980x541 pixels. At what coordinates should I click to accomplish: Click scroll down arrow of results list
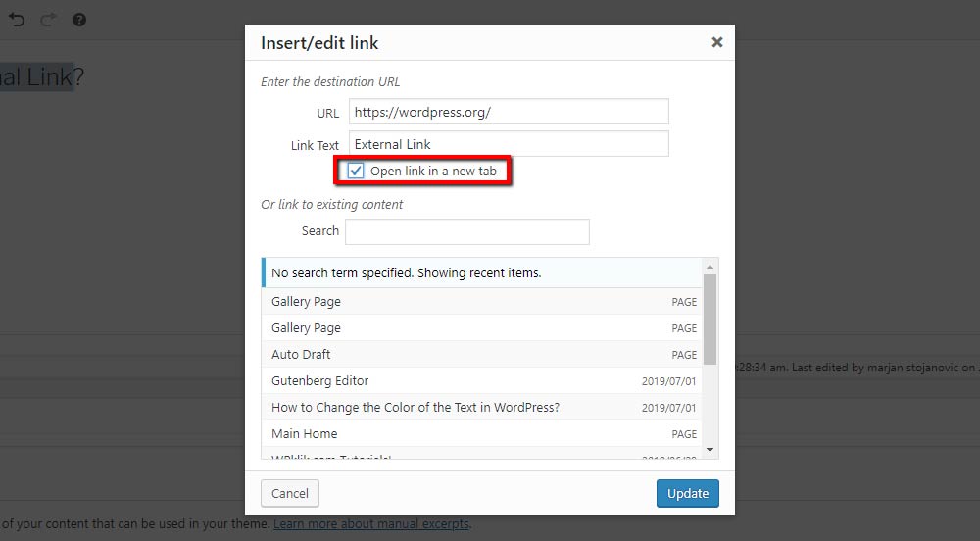pos(710,450)
